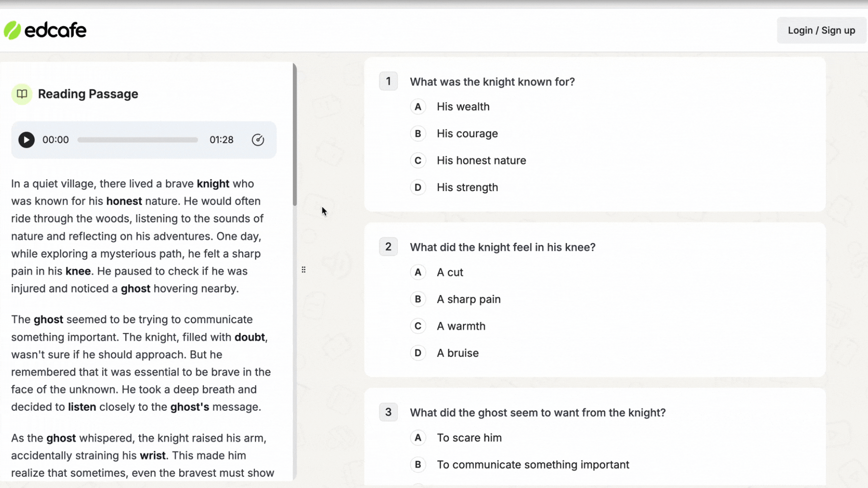This screenshot has width=868, height=488.
Task: Click the reading passage scrollbar
Action: (x=295, y=135)
